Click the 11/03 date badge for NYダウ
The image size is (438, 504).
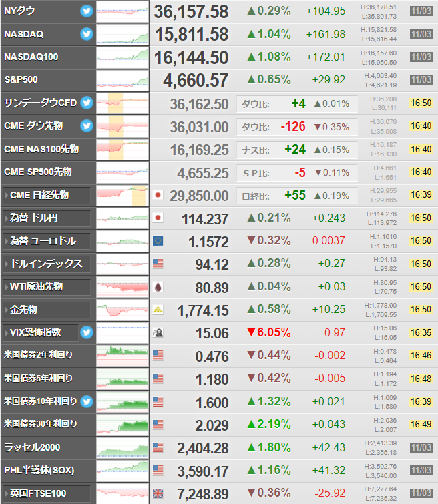421,11
